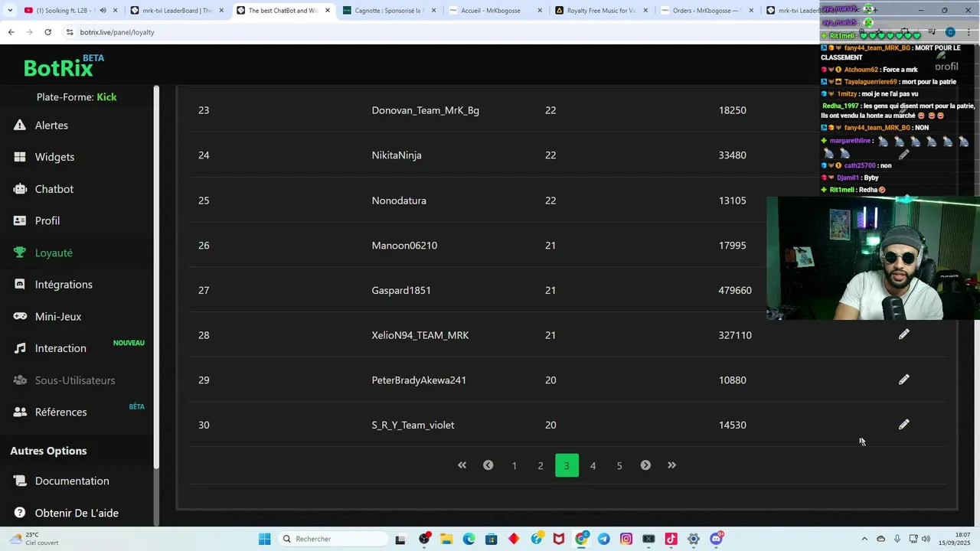The width and height of the screenshot is (980, 551).
Task: Click points value 479660
Action: (x=735, y=290)
